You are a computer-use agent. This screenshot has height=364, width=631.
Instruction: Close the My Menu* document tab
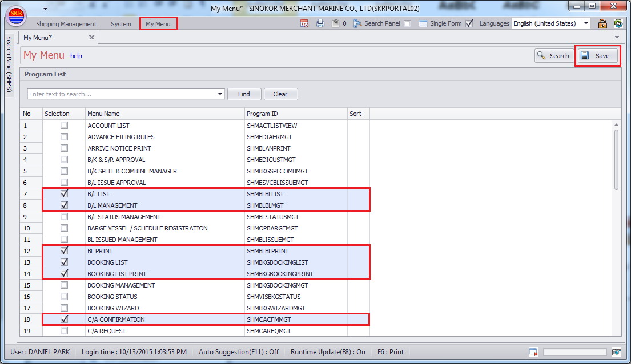(92, 38)
